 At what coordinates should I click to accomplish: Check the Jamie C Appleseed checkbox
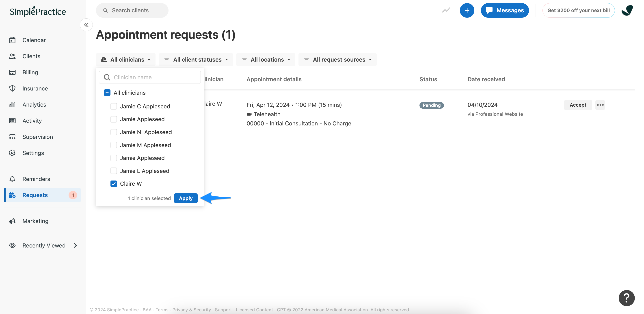[x=114, y=106]
